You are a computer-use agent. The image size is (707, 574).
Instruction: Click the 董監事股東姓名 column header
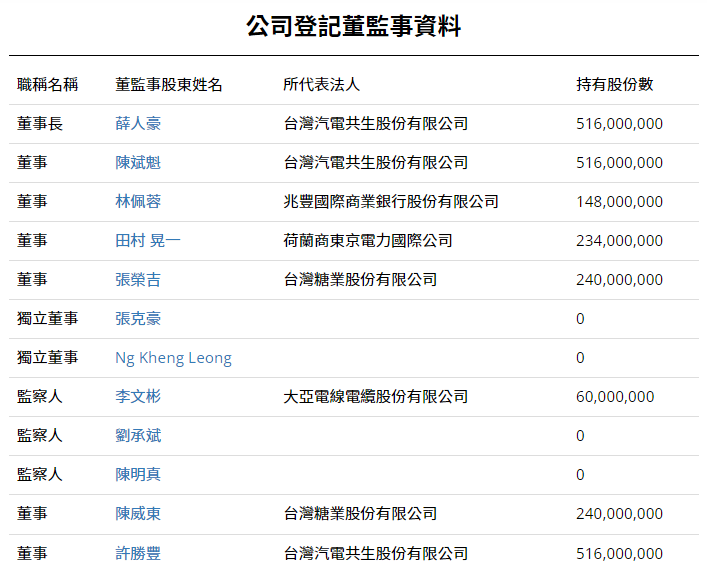click(x=169, y=85)
